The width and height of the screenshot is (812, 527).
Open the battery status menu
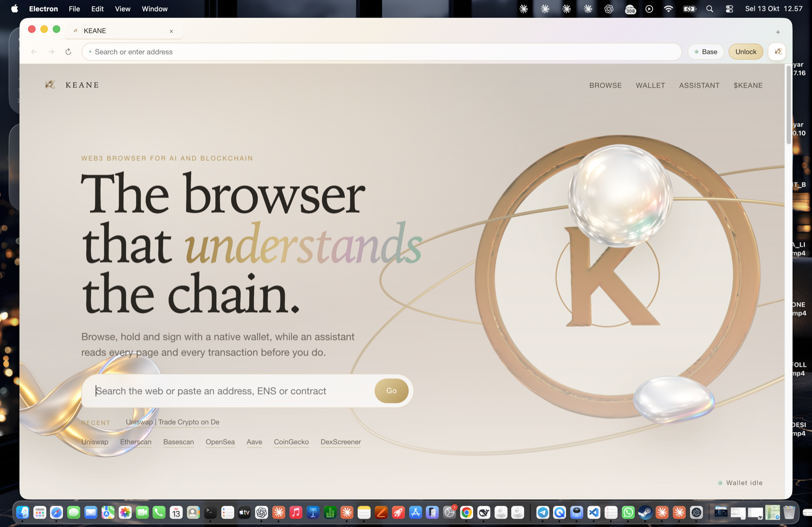(x=689, y=9)
